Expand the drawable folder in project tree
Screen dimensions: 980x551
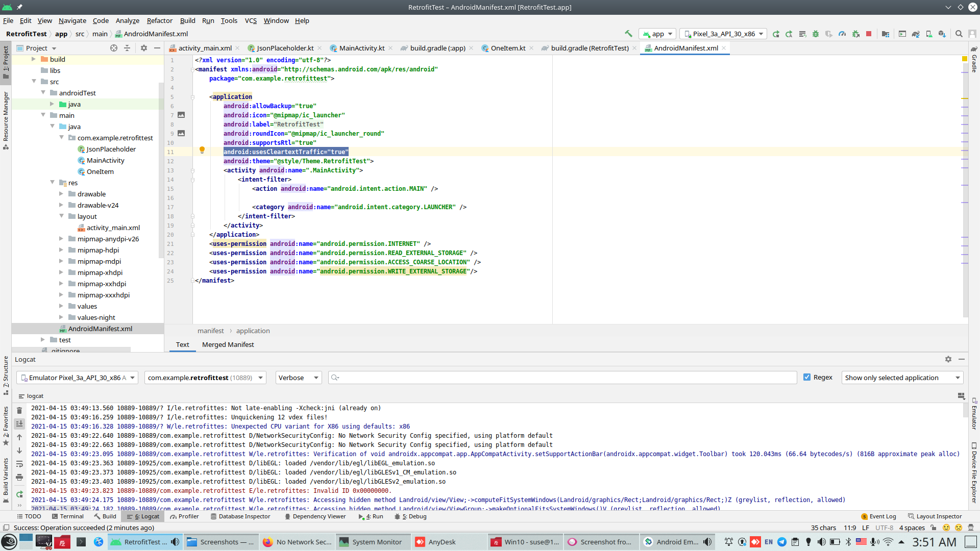point(61,194)
